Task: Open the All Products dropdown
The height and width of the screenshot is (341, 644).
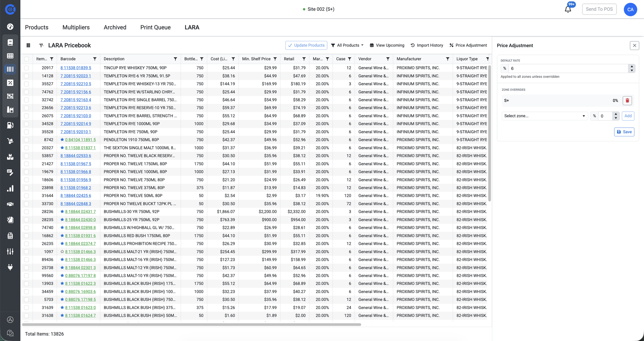Action: click(347, 45)
